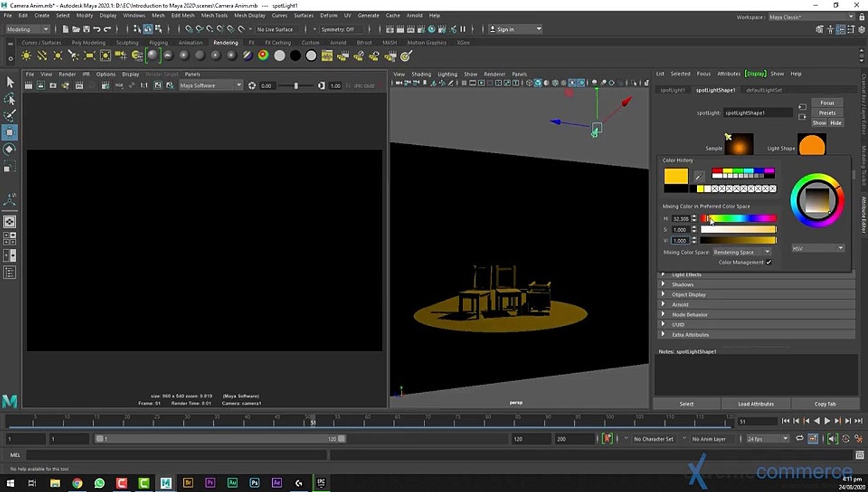Go to start of playback range
Screen dimensions: 868x492
point(786,421)
